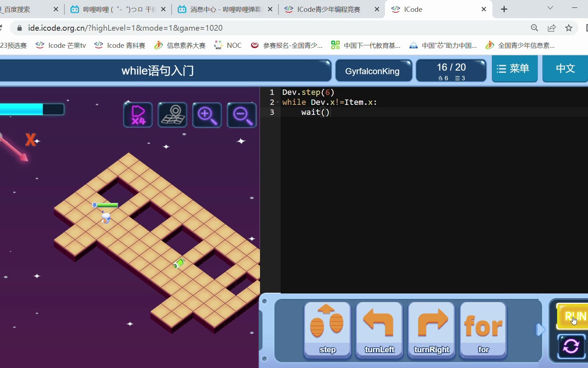Bookmark this page with the star
This screenshot has height=368, width=588.
coord(569,28)
